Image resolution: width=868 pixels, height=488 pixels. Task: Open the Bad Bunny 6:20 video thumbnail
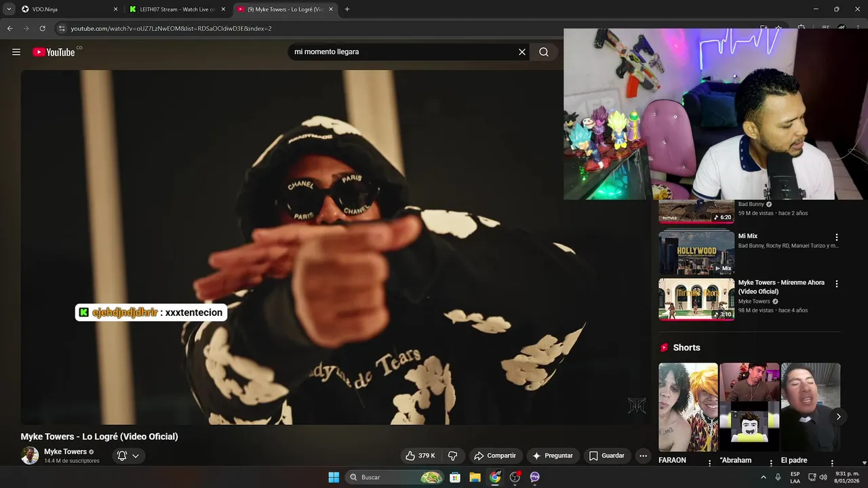point(696,211)
